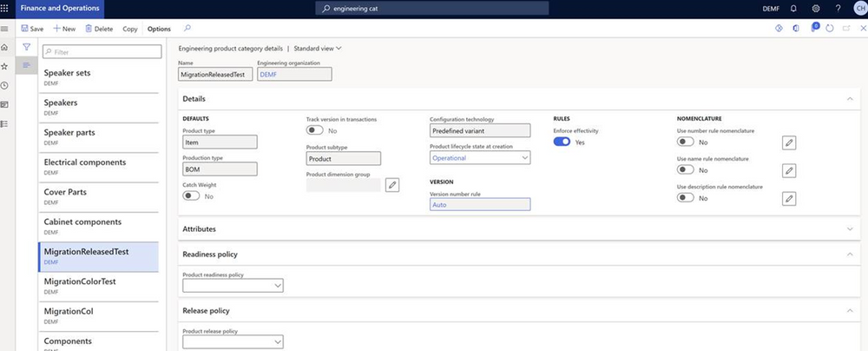Edit name rule nomenclature pencil

789,170
